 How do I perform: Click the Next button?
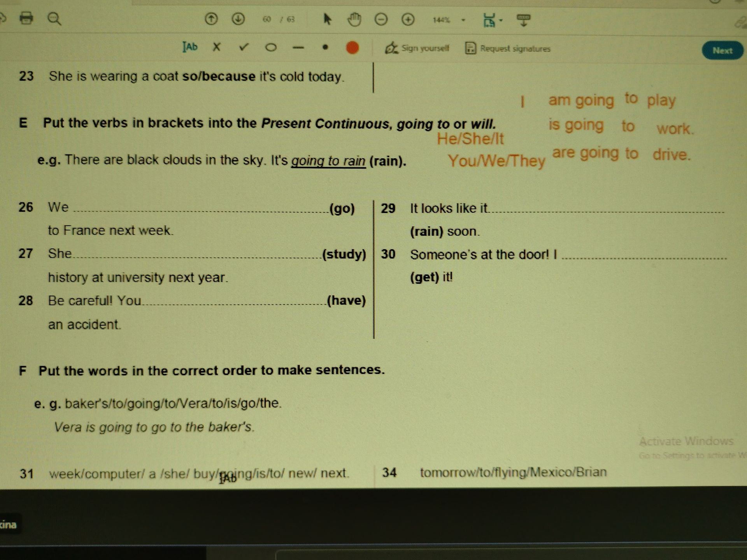(722, 51)
